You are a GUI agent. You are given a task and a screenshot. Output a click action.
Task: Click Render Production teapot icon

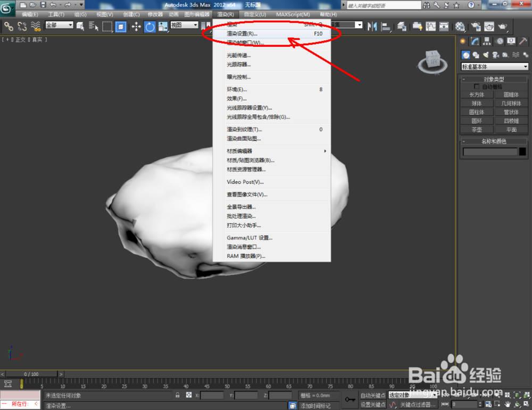pyautogui.click(x=503, y=26)
